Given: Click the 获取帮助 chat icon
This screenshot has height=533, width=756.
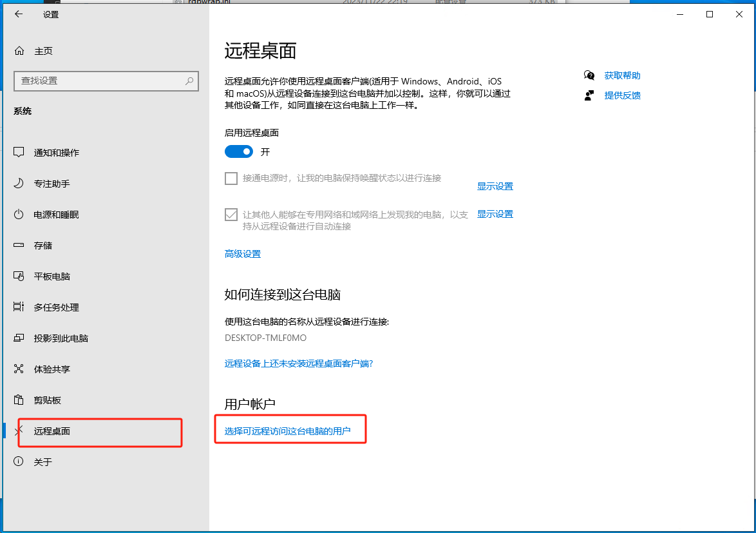Looking at the screenshot, I should (x=589, y=75).
